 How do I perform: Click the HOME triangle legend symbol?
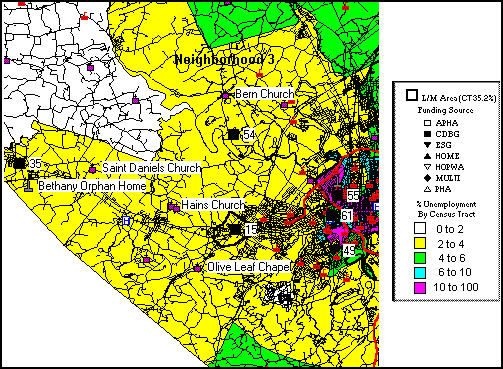click(x=427, y=156)
